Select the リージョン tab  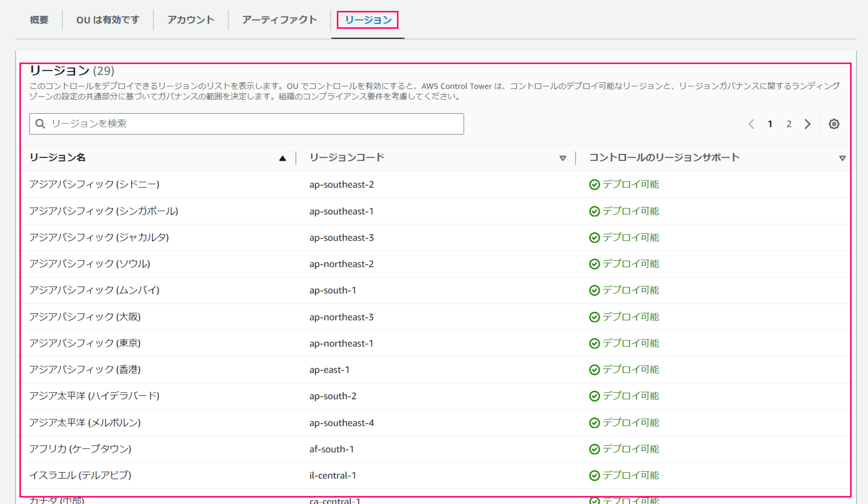pos(368,20)
